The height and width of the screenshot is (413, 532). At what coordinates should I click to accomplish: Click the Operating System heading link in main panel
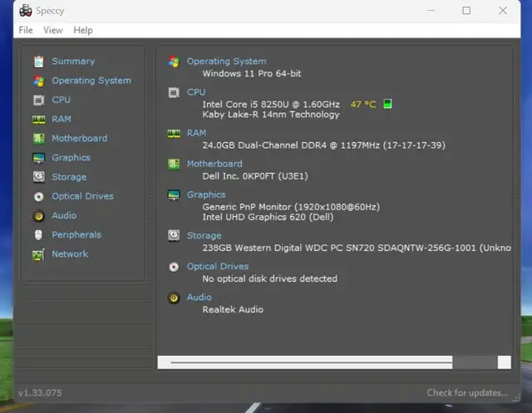[226, 61]
